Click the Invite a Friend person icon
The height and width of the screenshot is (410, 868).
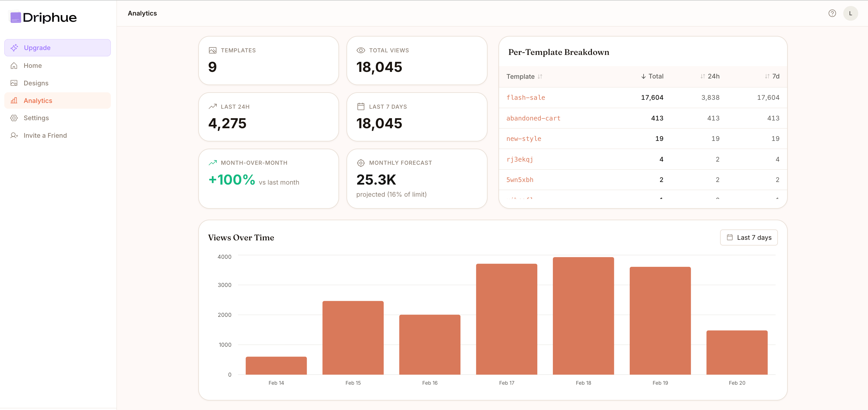pyautogui.click(x=14, y=136)
